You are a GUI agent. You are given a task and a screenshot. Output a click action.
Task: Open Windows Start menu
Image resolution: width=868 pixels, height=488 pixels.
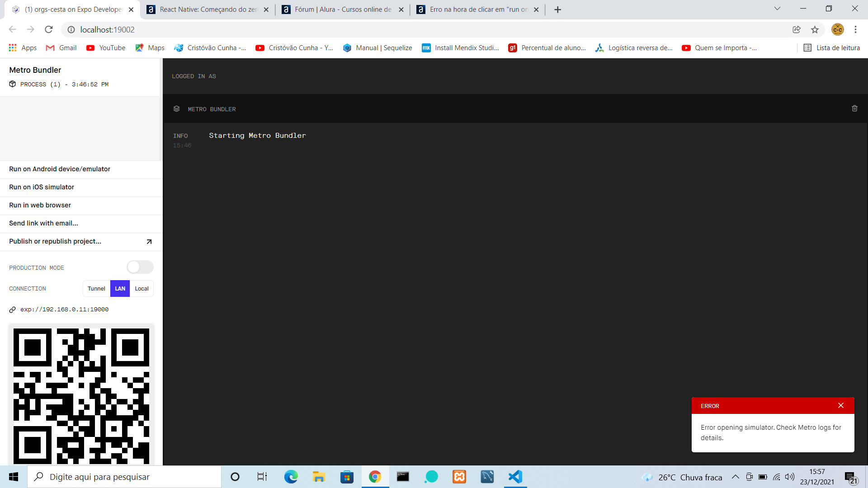pos(14,477)
